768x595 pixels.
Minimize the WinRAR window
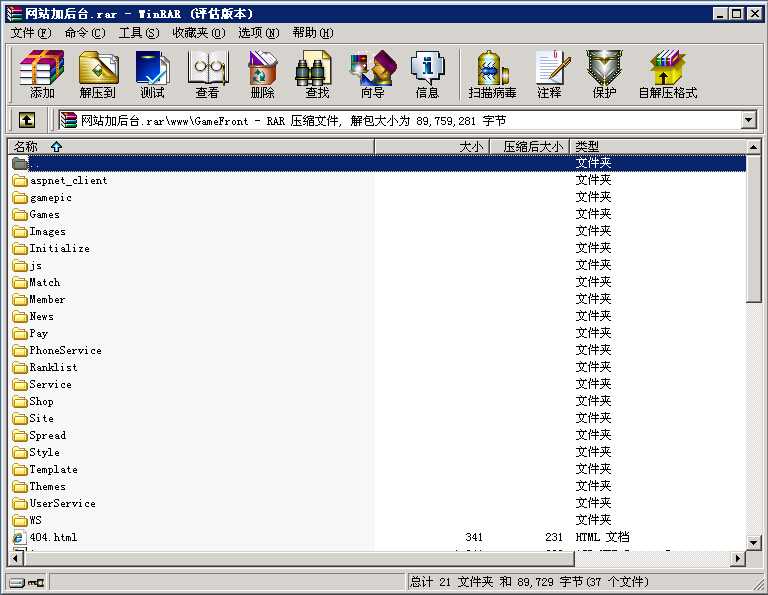tap(720, 14)
